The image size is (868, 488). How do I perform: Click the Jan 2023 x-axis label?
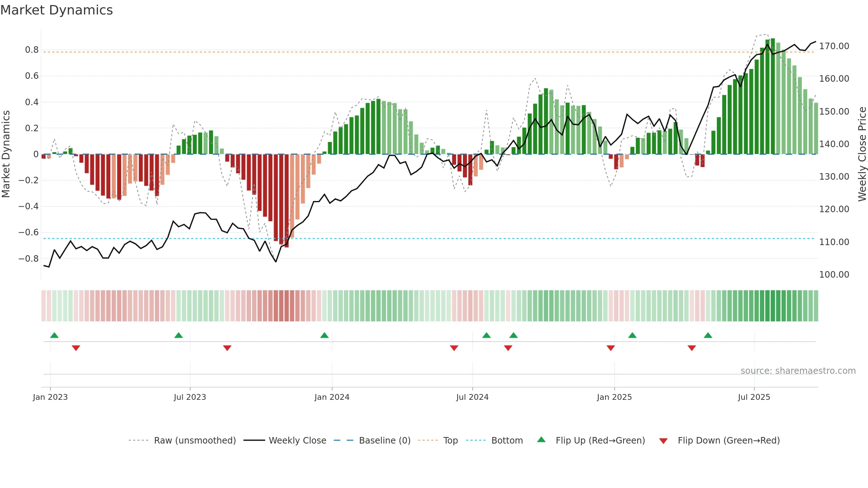(50, 397)
